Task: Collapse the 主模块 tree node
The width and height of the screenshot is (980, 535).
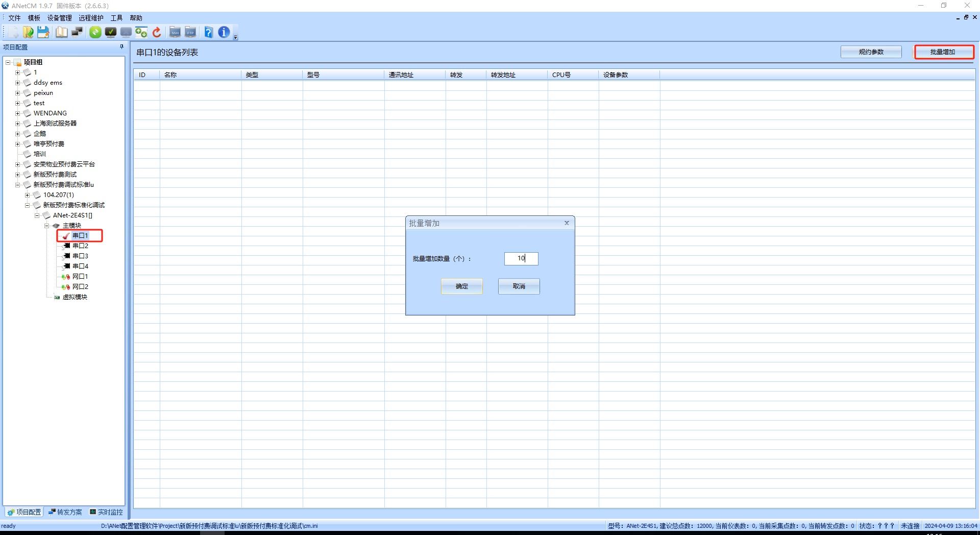Action: coord(46,226)
